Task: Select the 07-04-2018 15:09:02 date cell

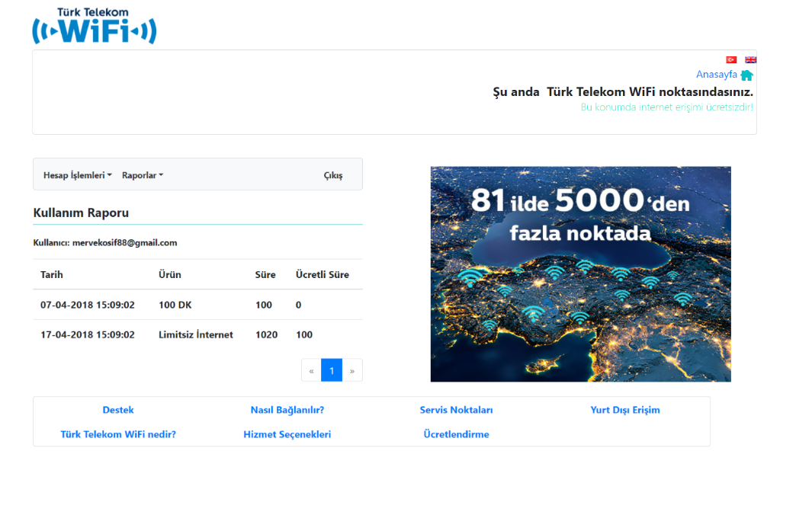Action: pos(88,305)
